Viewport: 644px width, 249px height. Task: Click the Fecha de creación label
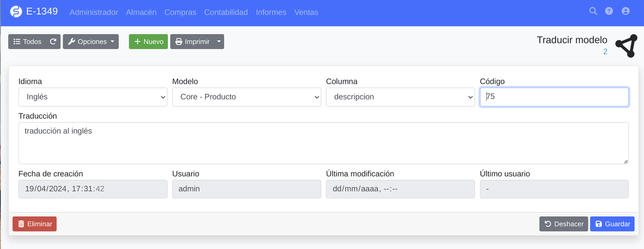click(x=51, y=174)
